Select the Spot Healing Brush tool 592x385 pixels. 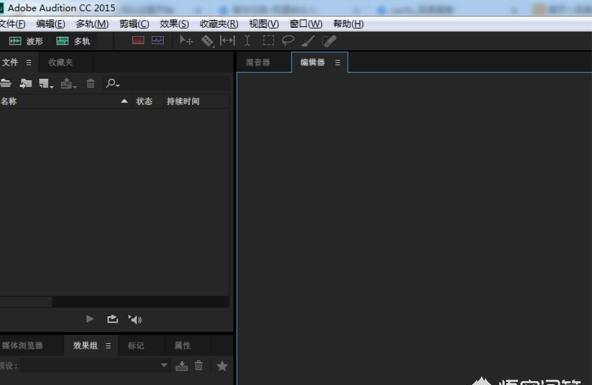click(329, 41)
